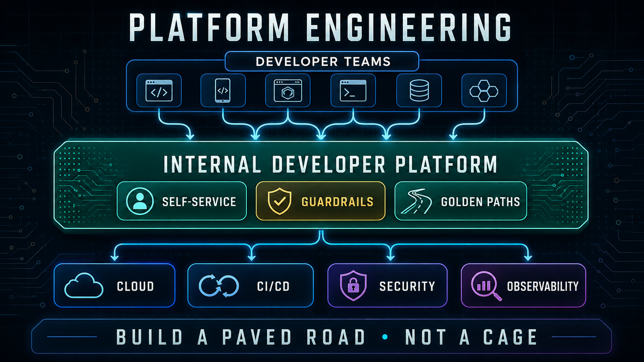Select the Security text label

407,286
